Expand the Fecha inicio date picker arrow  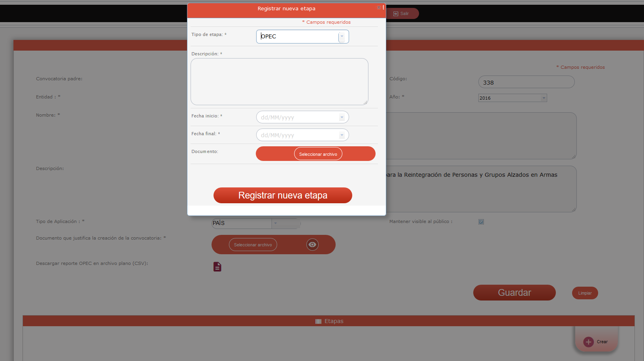coord(342,117)
